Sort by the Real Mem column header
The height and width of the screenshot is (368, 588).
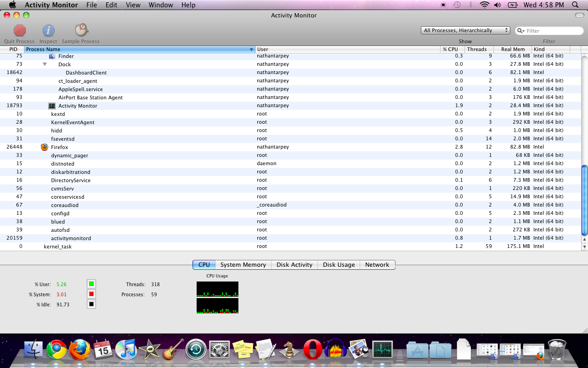513,49
